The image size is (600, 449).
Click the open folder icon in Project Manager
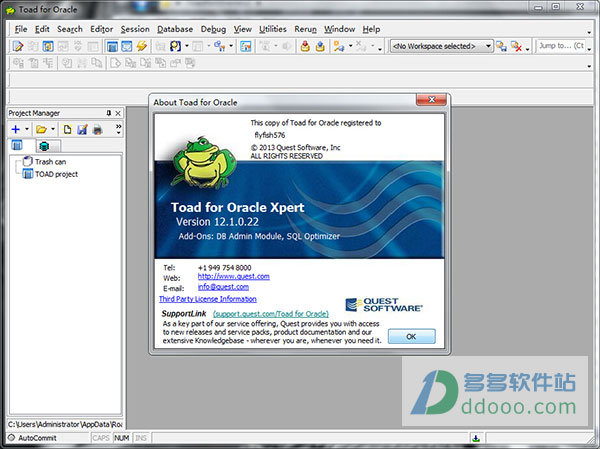point(41,129)
